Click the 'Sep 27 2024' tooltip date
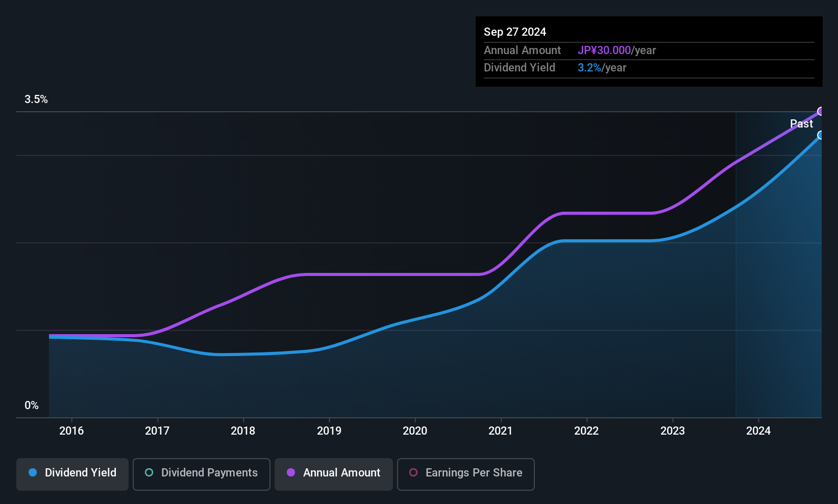Viewport: 838px width, 504px height. (515, 32)
